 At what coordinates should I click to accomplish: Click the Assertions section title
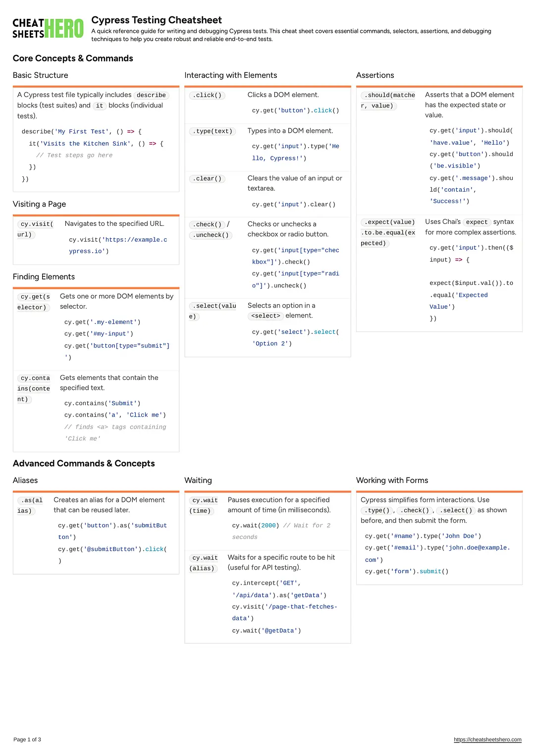[375, 75]
